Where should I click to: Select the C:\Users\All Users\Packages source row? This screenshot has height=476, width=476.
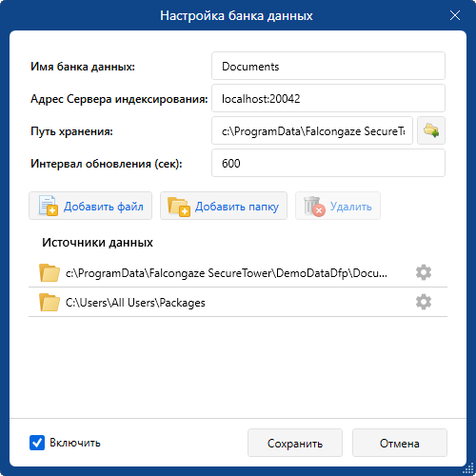(x=238, y=302)
